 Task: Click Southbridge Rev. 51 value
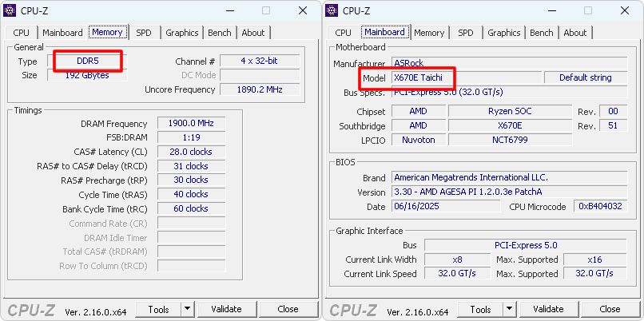pos(613,125)
